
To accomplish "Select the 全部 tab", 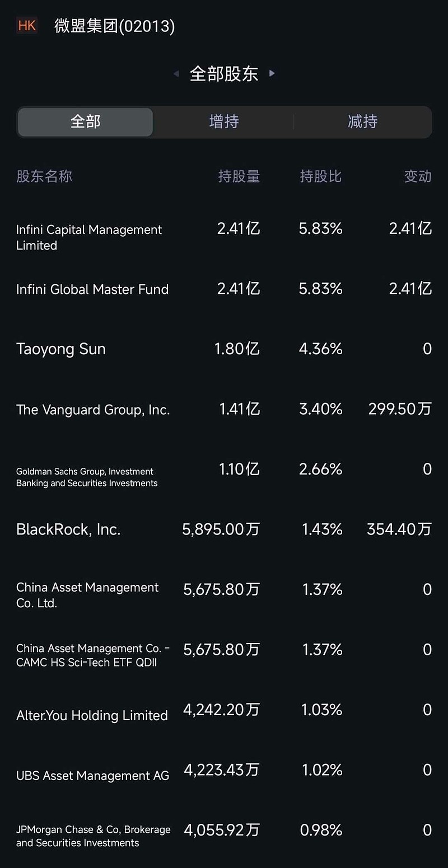I will coord(85,122).
